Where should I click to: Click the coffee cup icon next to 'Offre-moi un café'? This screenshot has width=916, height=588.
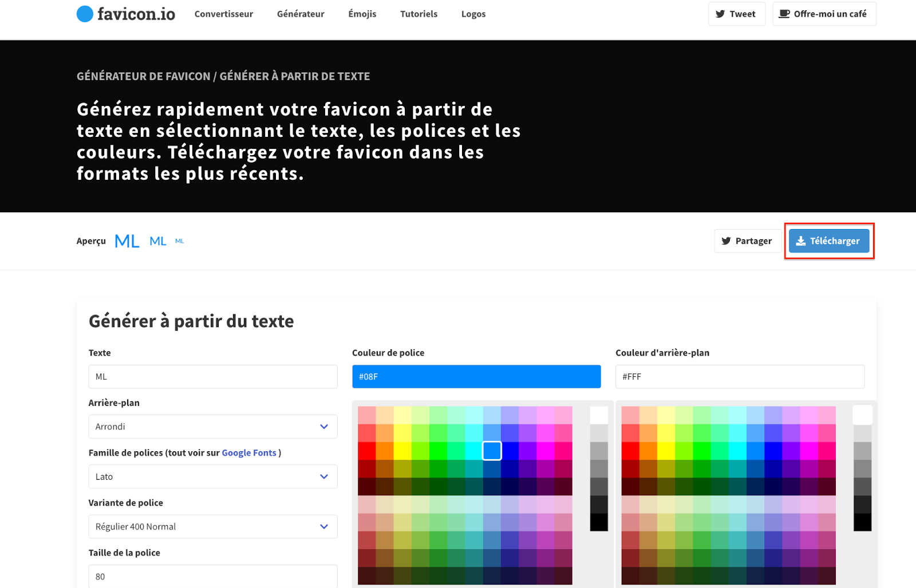[783, 13]
